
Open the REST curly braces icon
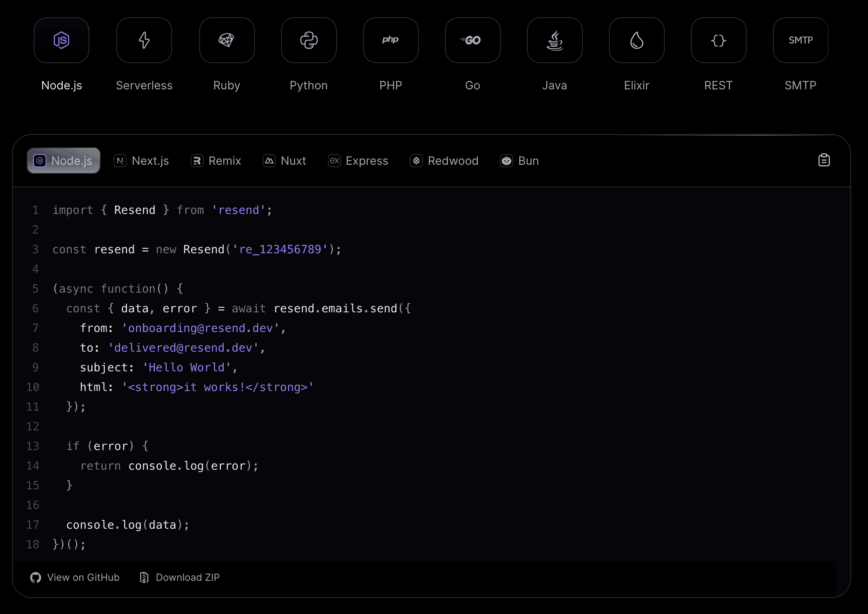(x=719, y=40)
